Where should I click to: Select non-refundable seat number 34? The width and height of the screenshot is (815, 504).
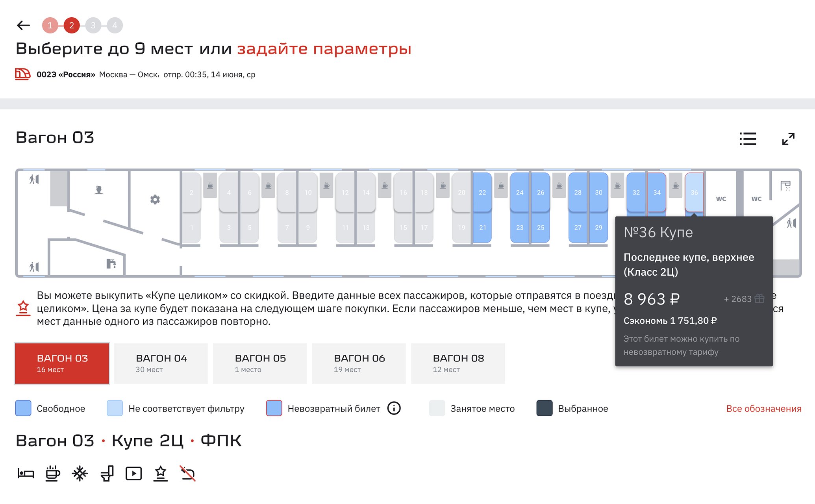(x=657, y=193)
